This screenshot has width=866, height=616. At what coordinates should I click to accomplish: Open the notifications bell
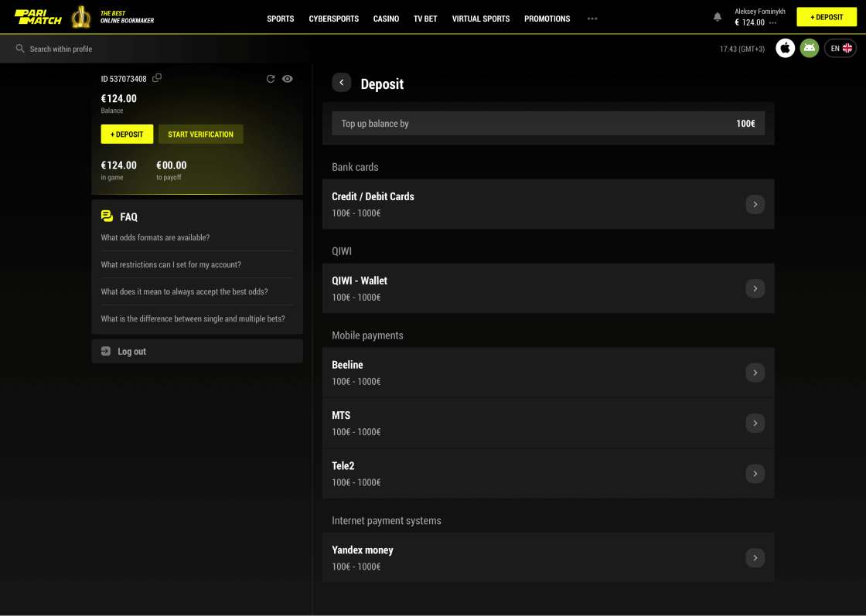coord(718,17)
